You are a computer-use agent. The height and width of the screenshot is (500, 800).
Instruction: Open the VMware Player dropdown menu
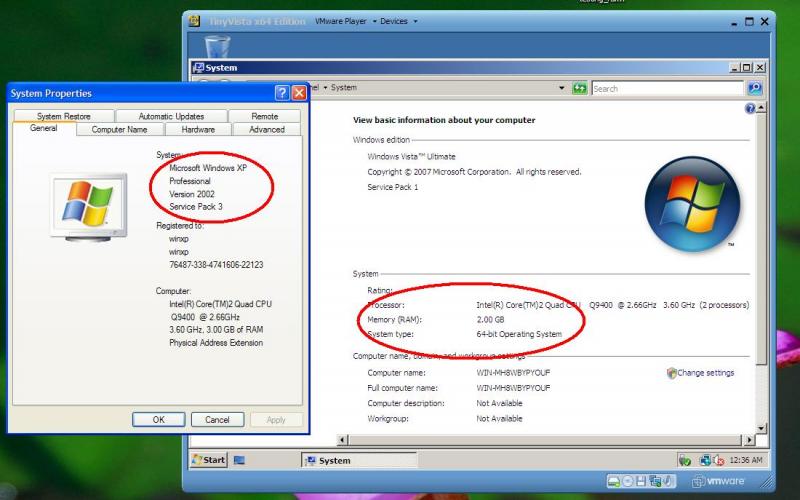point(345,21)
